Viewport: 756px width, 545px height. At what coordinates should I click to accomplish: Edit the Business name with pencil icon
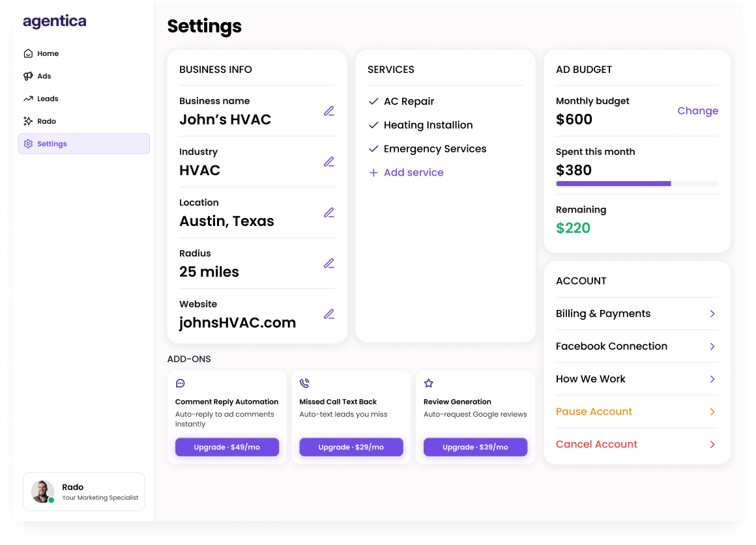coord(329,111)
